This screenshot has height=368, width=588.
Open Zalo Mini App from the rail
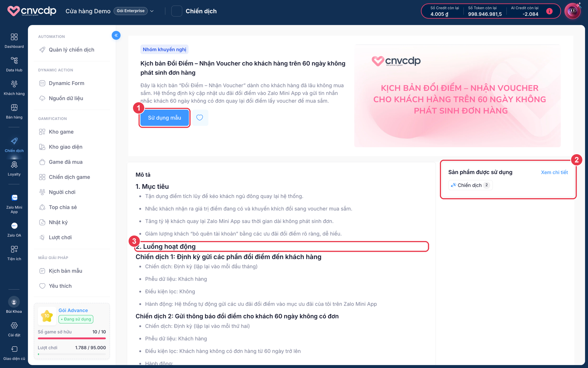pos(14,204)
